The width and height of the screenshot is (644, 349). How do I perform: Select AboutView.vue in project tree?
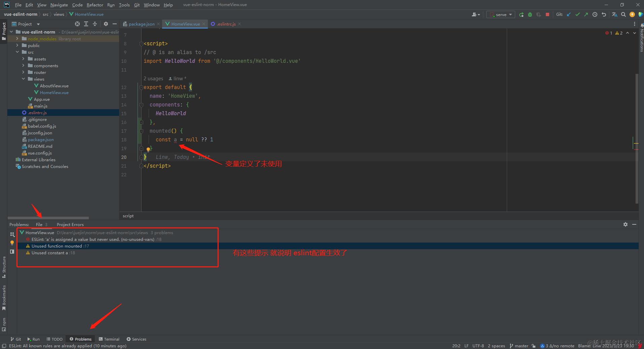[54, 86]
